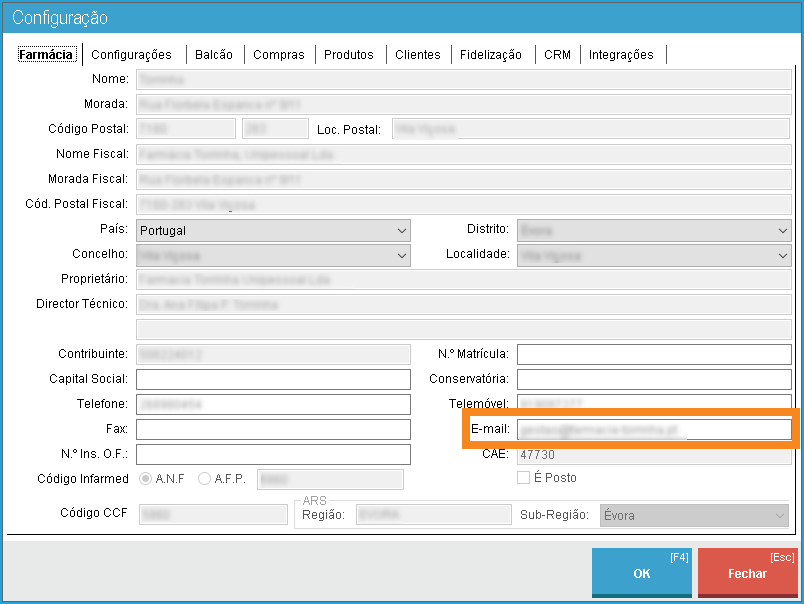Image resolution: width=804 pixels, height=604 pixels.
Task: Expand the Concelho dropdown
Action: tap(273, 255)
